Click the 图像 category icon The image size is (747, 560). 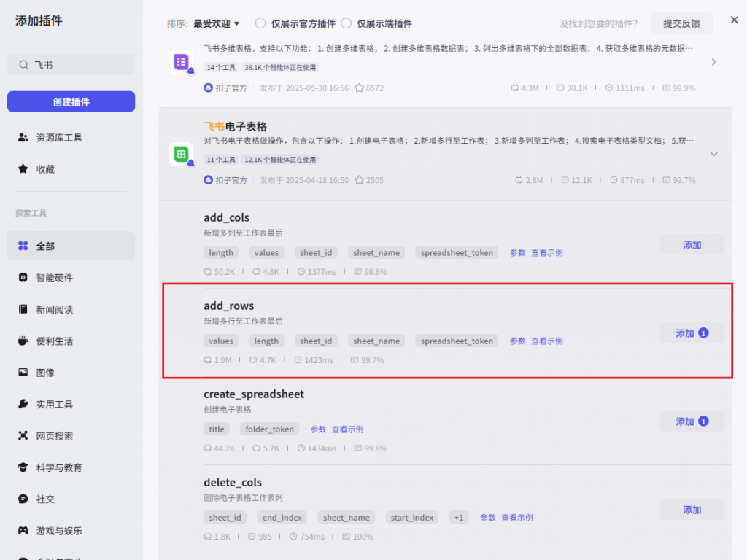pos(23,373)
